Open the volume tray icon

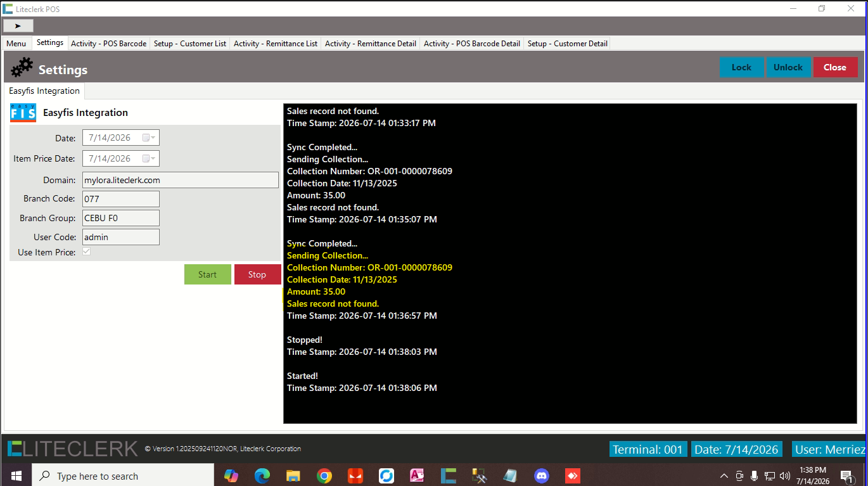(785, 476)
